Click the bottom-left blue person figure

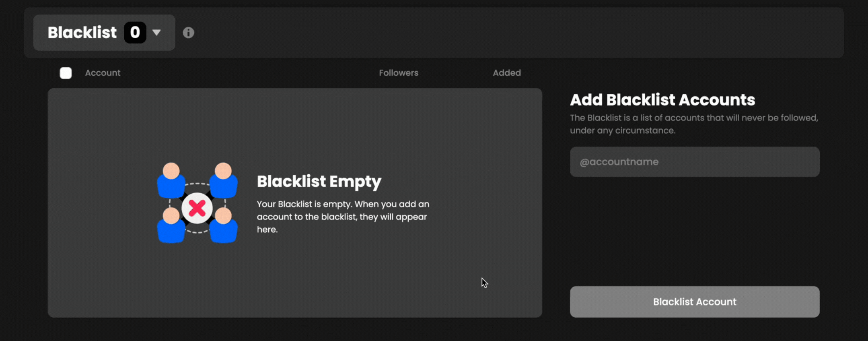pyautogui.click(x=171, y=225)
